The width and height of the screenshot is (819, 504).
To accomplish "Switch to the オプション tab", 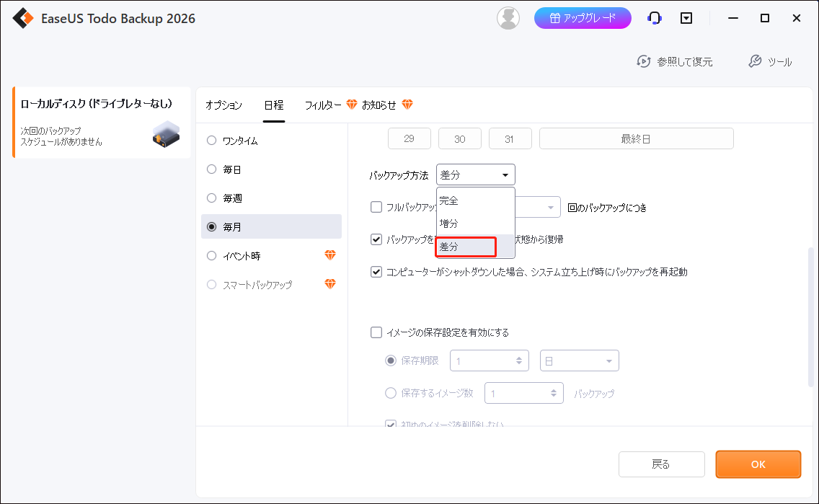I will point(223,105).
